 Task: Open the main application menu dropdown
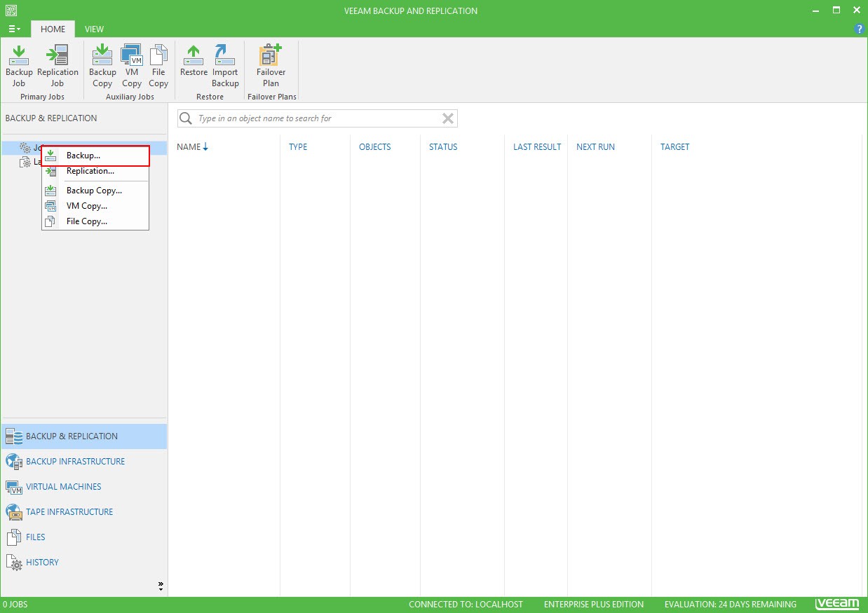[14, 29]
